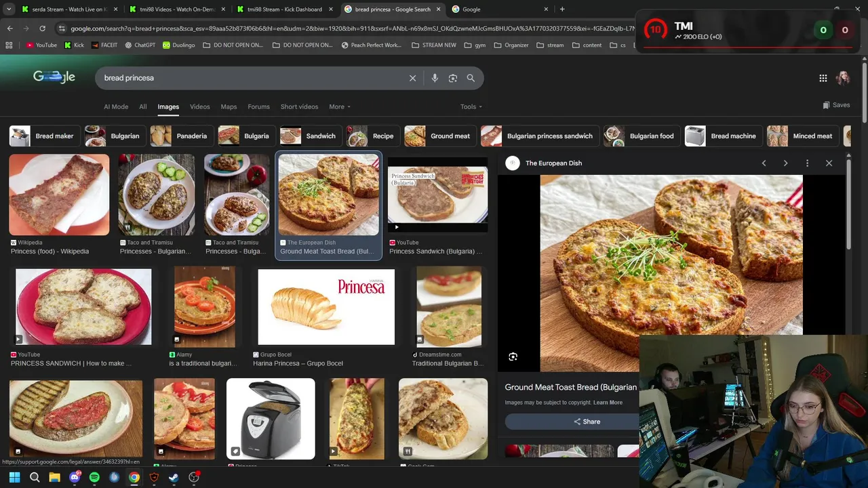868x488 pixels.
Task: Select the Videos search tab
Action: pos(200,106)
